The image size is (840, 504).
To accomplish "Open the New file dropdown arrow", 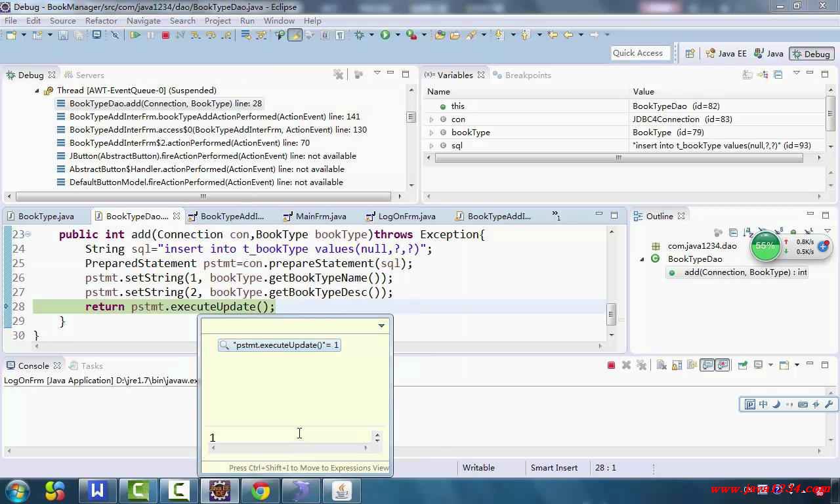I will [24, 35].
